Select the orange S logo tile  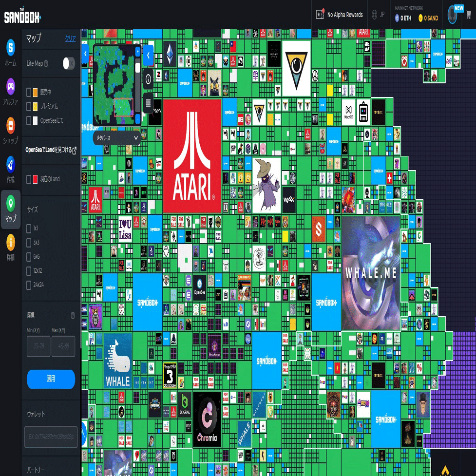tap(319, 229)
